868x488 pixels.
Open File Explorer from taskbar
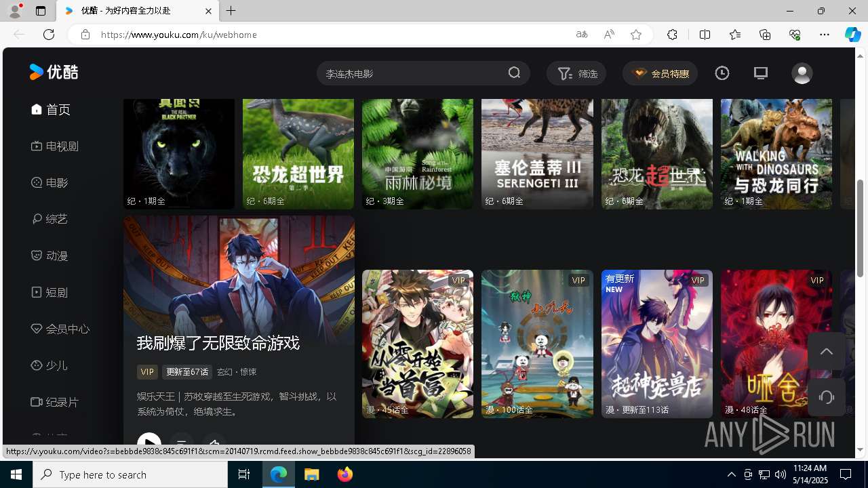point(312,474)
